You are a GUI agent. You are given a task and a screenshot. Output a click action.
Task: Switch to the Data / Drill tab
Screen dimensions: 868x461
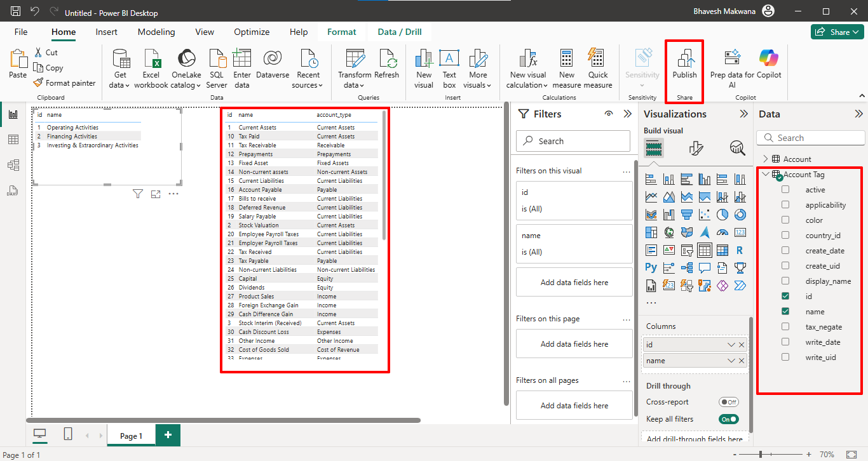[x=400, y=32]
